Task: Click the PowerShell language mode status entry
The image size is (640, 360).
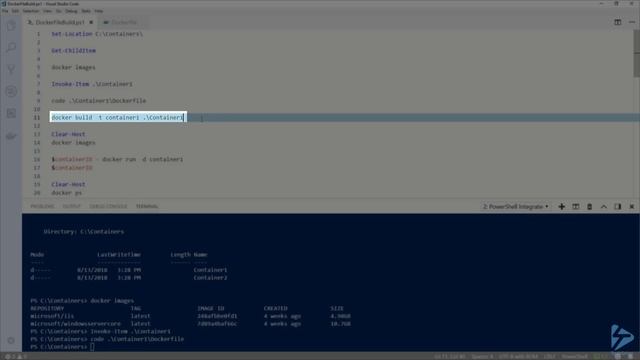Action: click(x=574, y=357)
